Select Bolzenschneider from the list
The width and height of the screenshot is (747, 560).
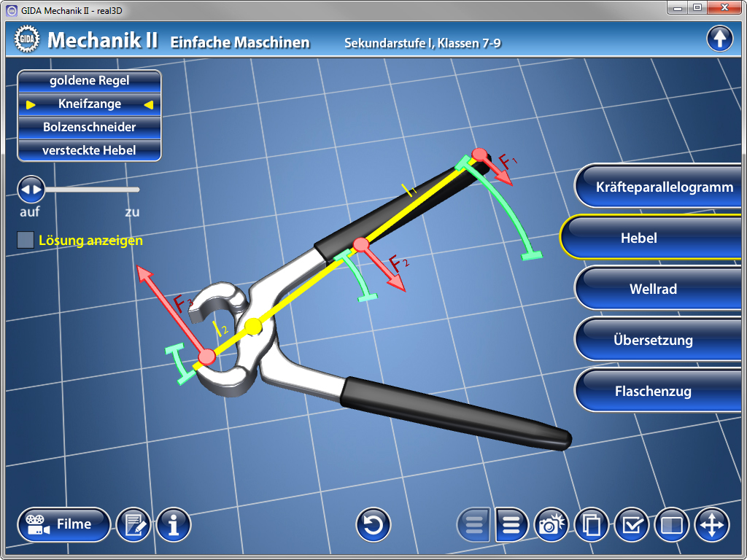coord(89,127)
